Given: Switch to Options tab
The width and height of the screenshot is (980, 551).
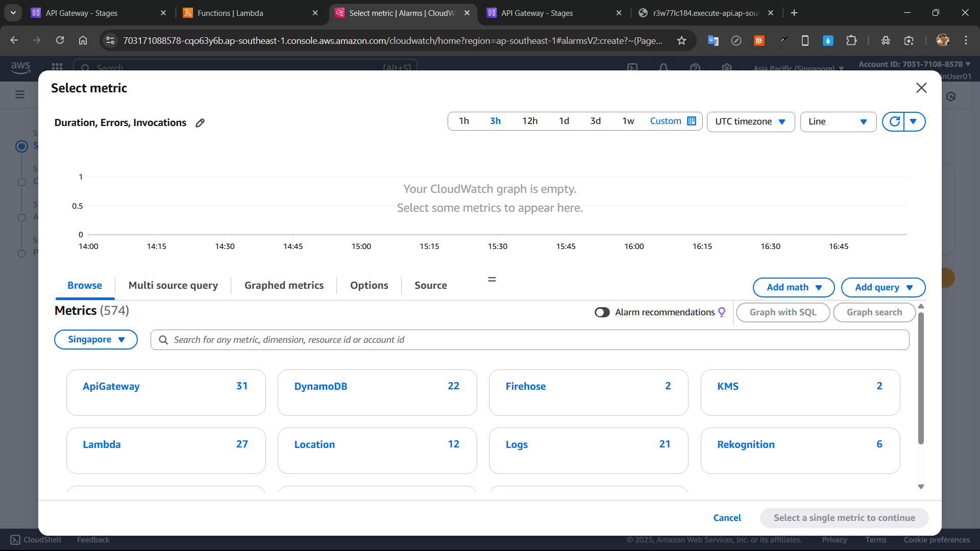Looking at the screenshot, I should (369, 286).
